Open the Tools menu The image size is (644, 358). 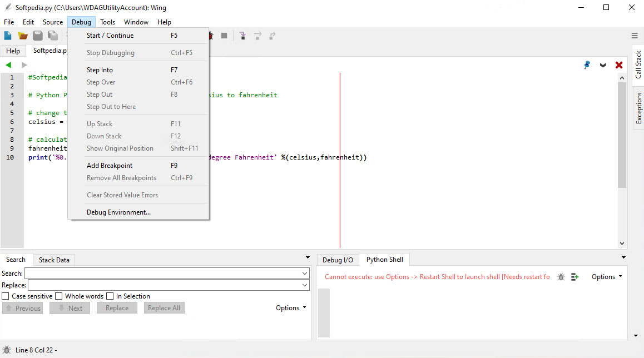click(107, 22)
